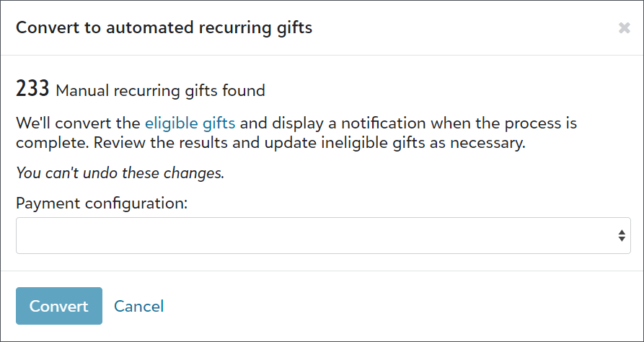
Task: Start converting the eligible manual gifts
Action: click(59, 306)
